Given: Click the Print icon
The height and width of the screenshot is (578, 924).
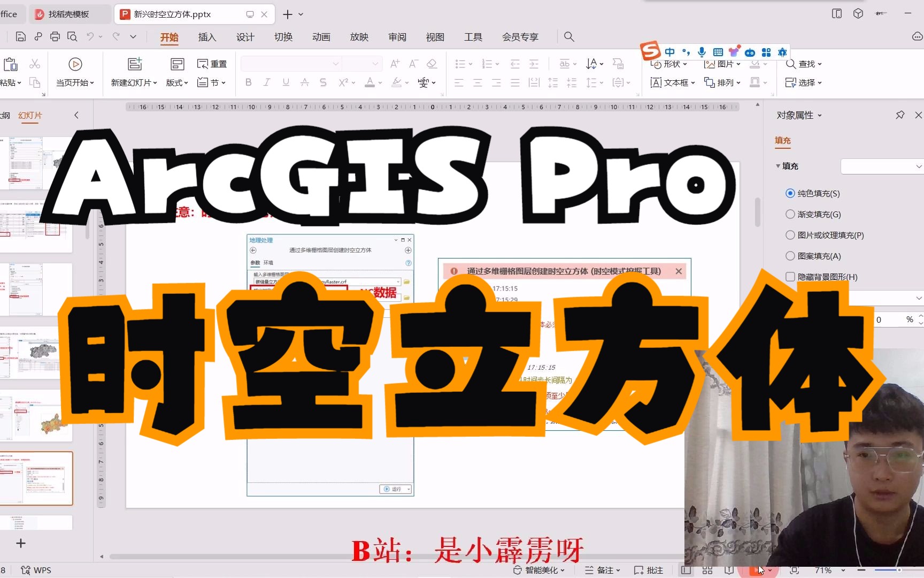Looking at the screenshot, I should point(55,36).
